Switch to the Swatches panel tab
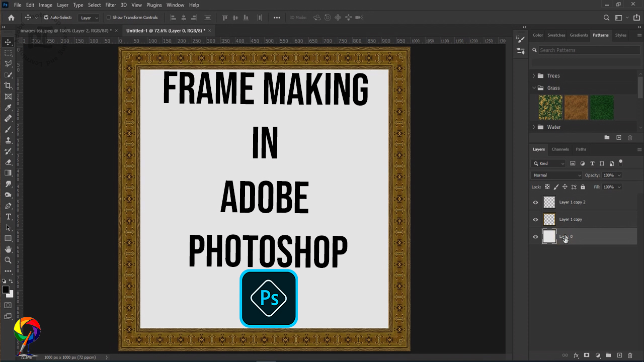The height and width of the screenshot is (362, 644). 556,35
